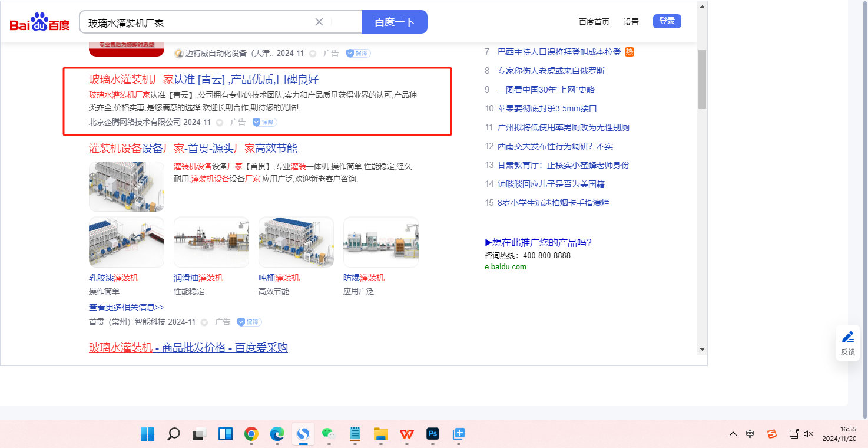This screenshot has height=448, width=868.
Task: Open WeChat from the taskbar
Action: click(329, 434)
